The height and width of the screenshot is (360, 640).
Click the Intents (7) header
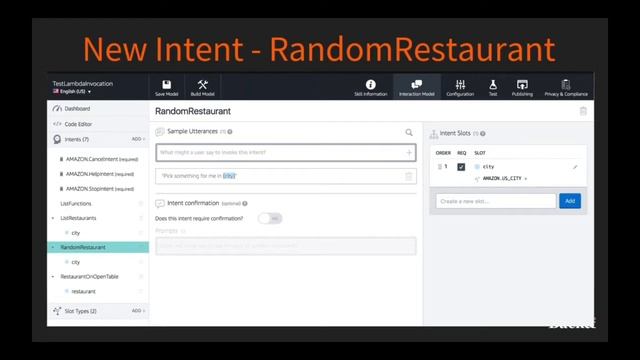click(77, 140)
